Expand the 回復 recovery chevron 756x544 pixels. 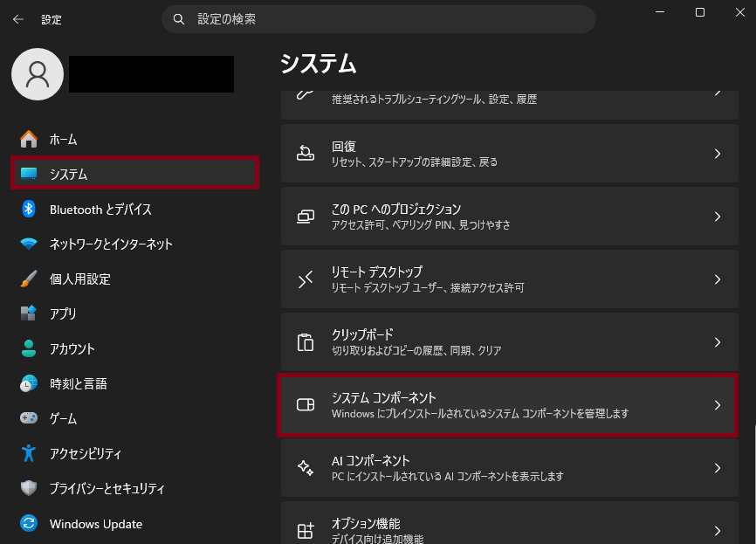pos(717,154)
